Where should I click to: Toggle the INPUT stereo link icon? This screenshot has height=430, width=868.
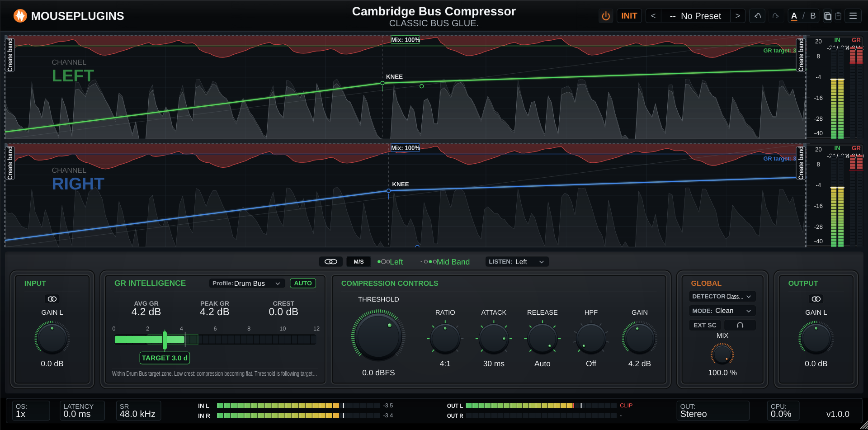(x=52, y=299)
